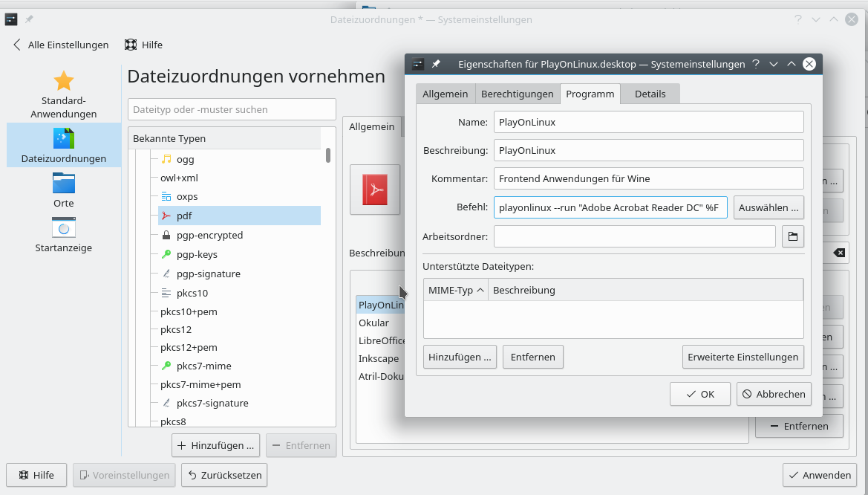The image size is (868, 495).
Task: Switch to the Berechtigungen tab
Action: tap(517, 94)
